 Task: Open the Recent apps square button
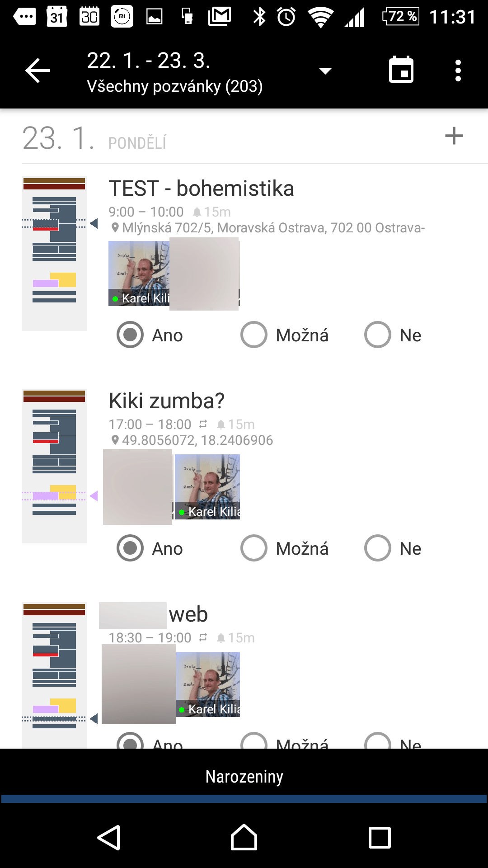[x=380, y=837]
